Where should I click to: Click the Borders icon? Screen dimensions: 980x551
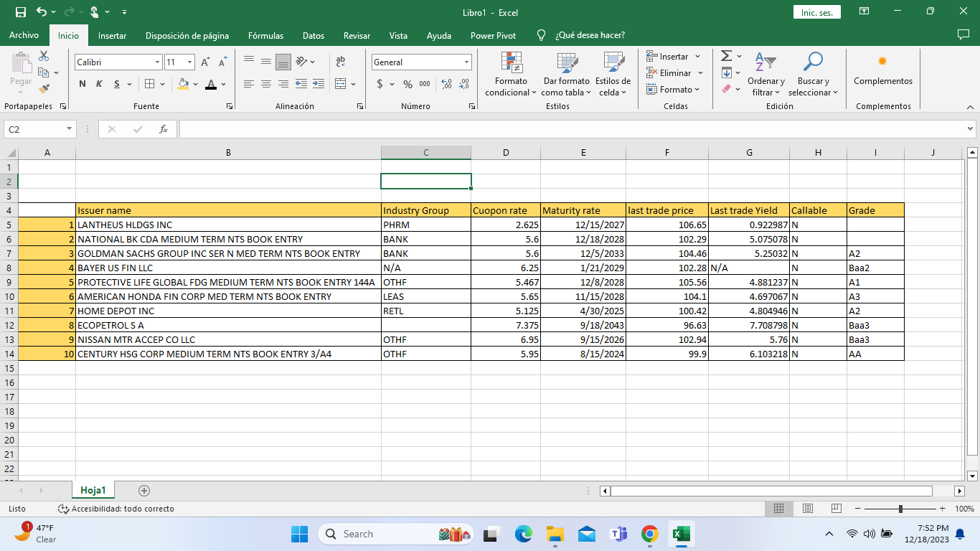[149, 84]
